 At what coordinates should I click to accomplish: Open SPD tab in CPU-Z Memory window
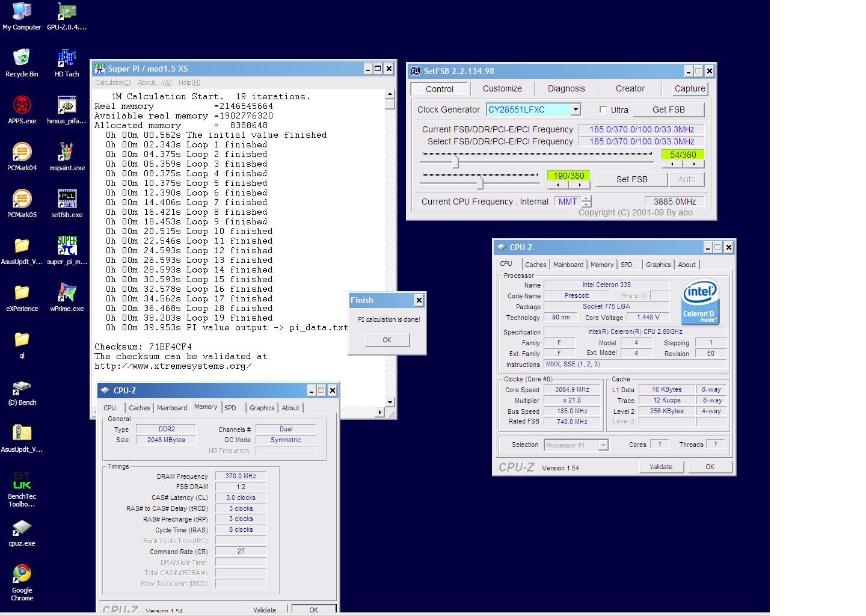[230, 408]
